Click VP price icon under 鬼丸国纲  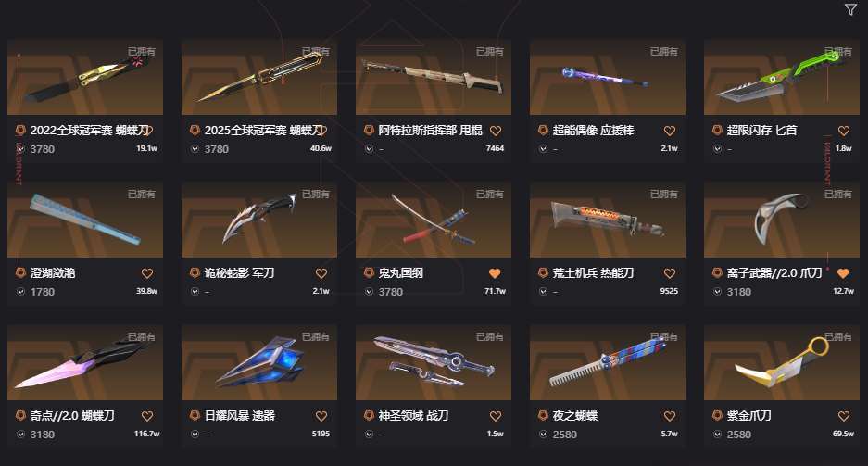coord(370,292)
